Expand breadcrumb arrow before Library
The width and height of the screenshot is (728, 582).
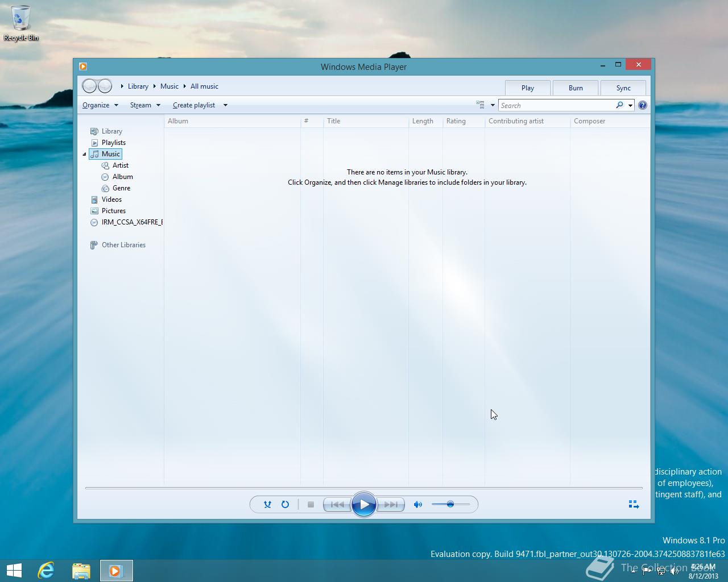[122, 86]
